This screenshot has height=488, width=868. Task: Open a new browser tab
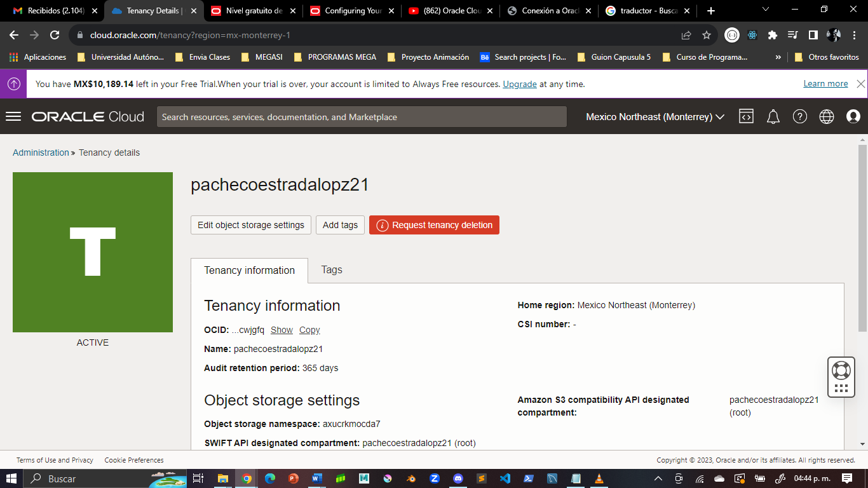tap(710, 11)
